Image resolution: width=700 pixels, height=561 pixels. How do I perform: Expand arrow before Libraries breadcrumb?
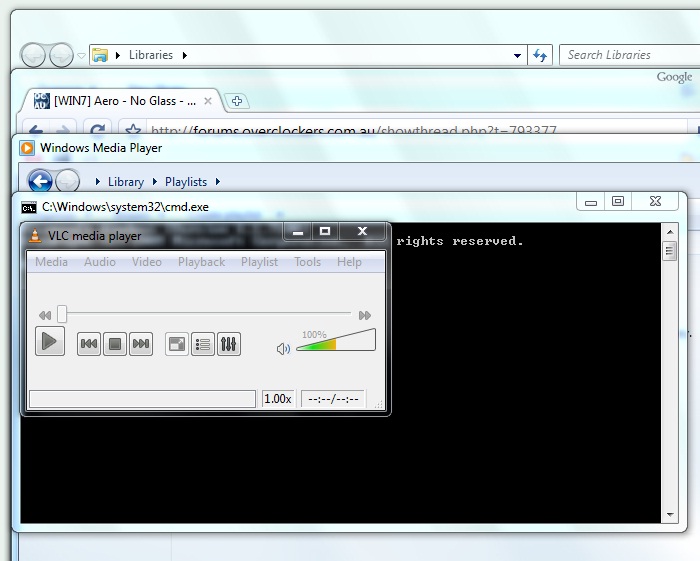coord(118,55)
